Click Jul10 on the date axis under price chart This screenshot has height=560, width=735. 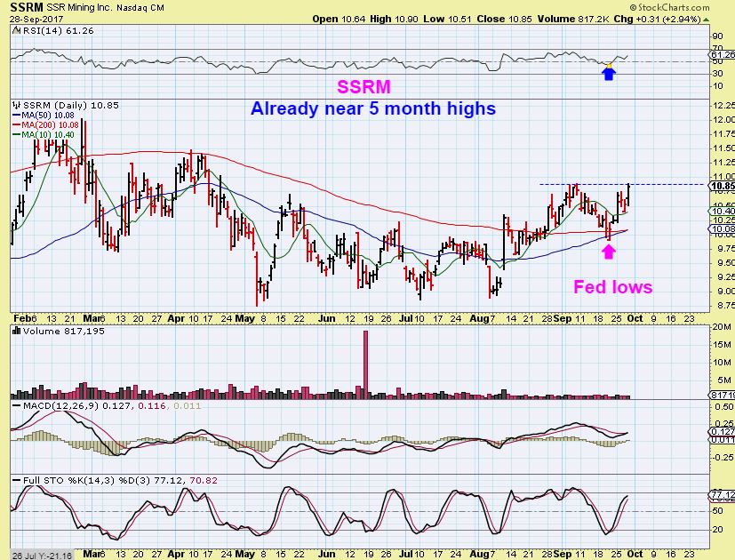click(411, 318)
